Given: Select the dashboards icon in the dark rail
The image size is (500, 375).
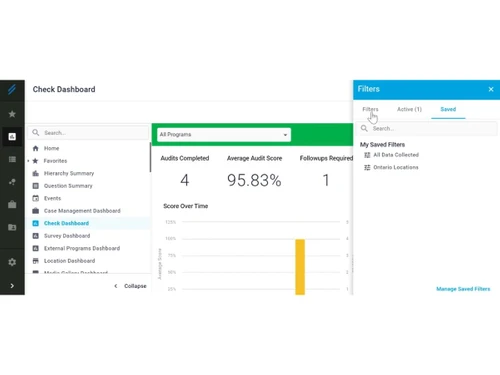Looking at the screenshot, I should [x=12, y=137].
